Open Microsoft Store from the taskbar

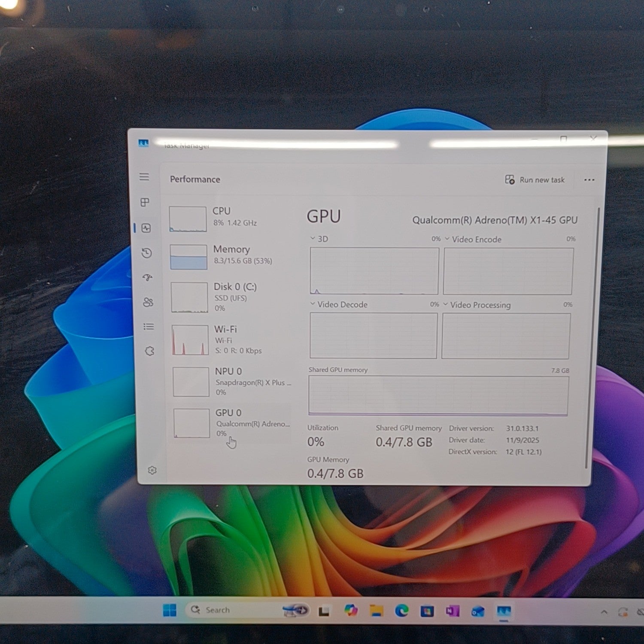(x=427, y=611)
